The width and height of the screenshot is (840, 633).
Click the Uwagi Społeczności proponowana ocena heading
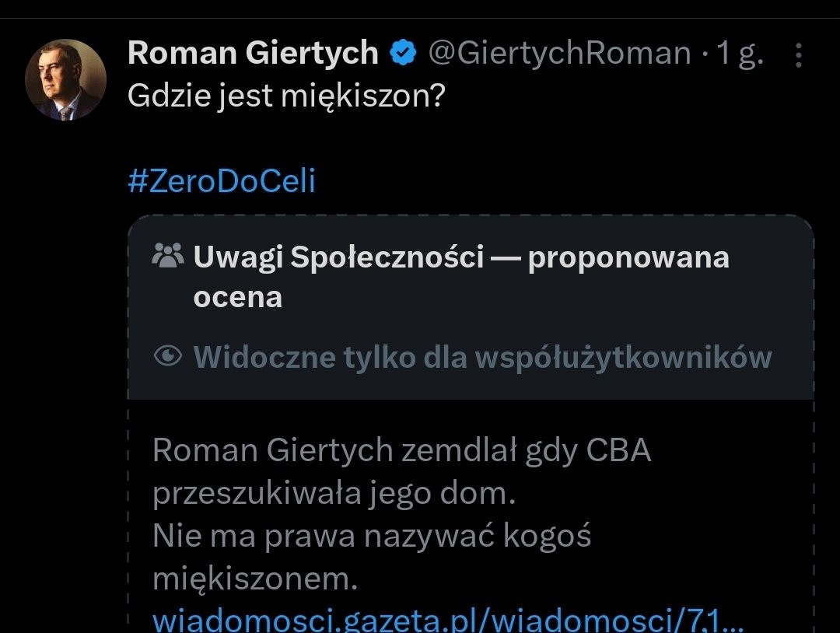pyautogui.click(x=461, y=277)
